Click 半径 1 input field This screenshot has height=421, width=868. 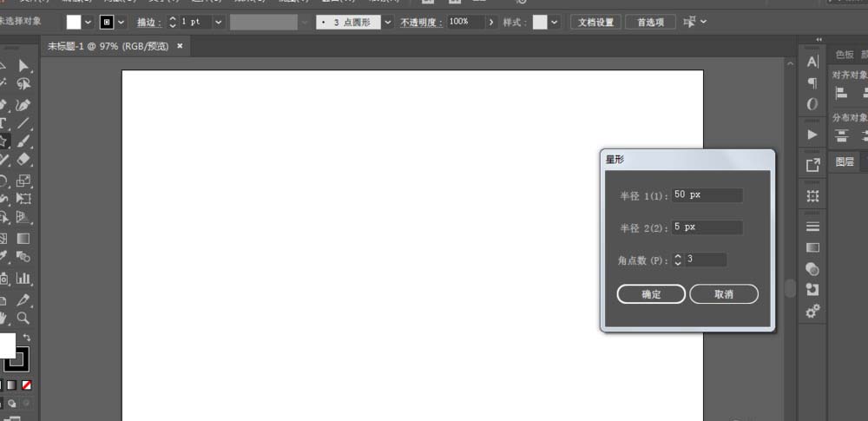tap(707, 195)
